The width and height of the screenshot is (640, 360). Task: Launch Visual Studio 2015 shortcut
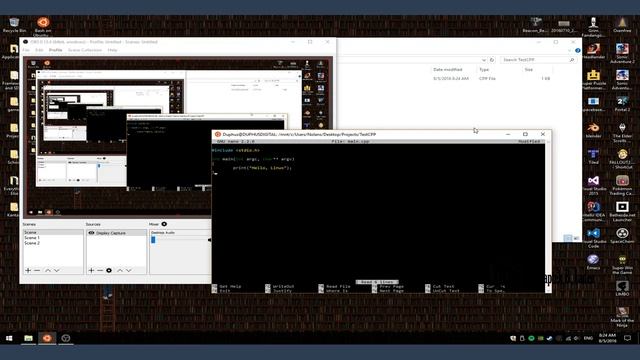pos(593,184)
